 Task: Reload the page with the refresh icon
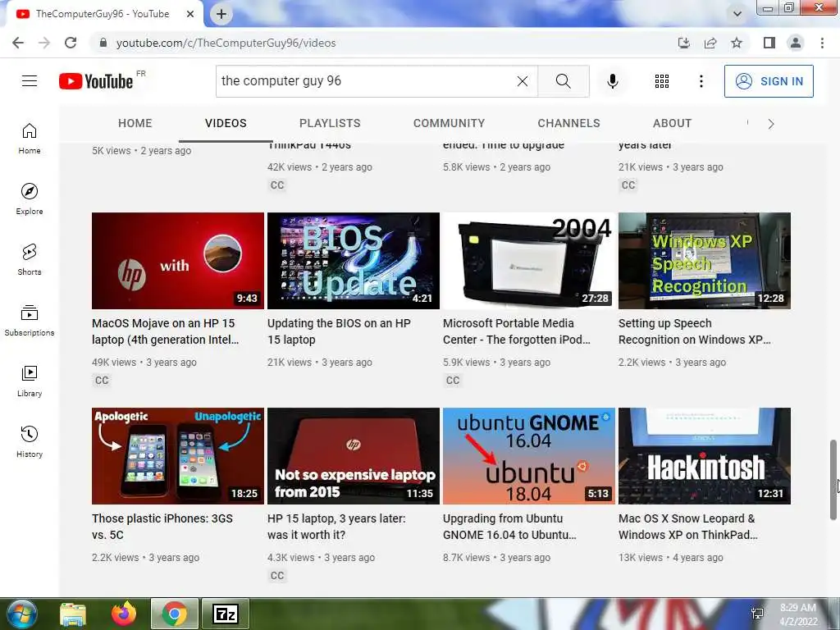(x=71, y=43)
